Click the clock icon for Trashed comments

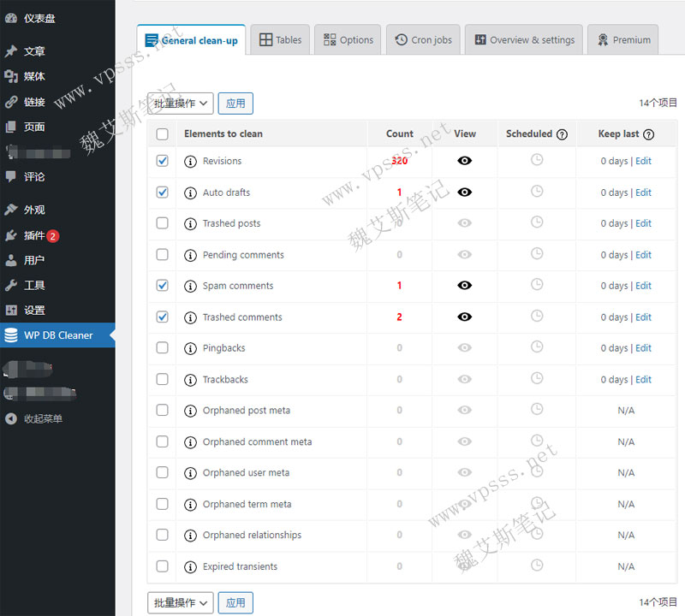point(535,317)
